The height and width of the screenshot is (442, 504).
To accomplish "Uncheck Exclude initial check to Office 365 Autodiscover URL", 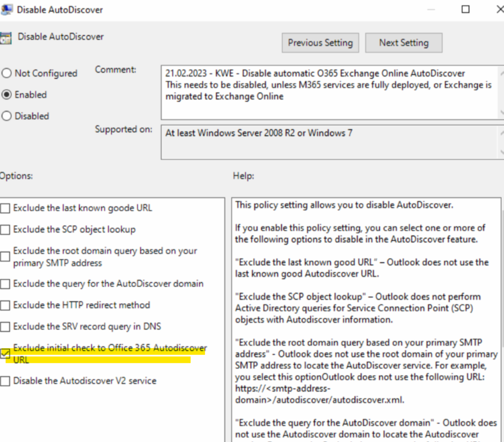I will 5,354.
